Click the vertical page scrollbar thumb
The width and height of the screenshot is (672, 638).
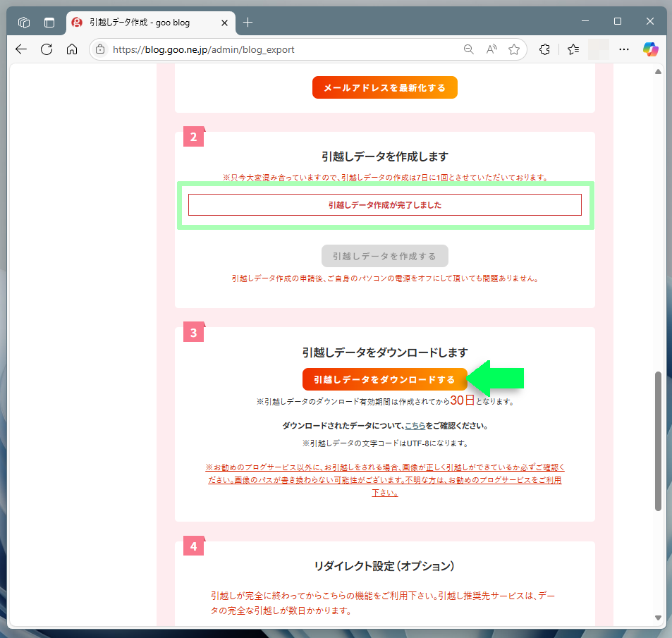658,441
